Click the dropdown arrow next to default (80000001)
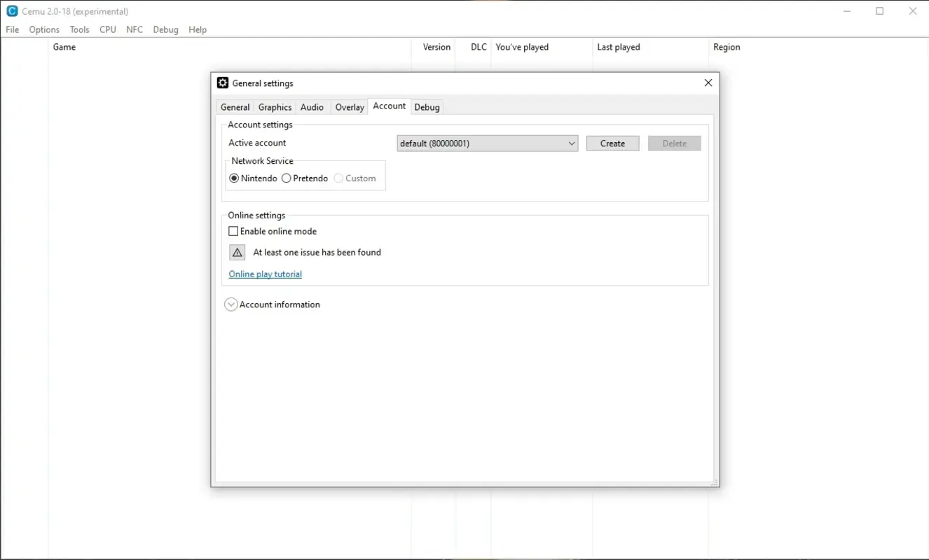The image size is (929, 560). 572,143
